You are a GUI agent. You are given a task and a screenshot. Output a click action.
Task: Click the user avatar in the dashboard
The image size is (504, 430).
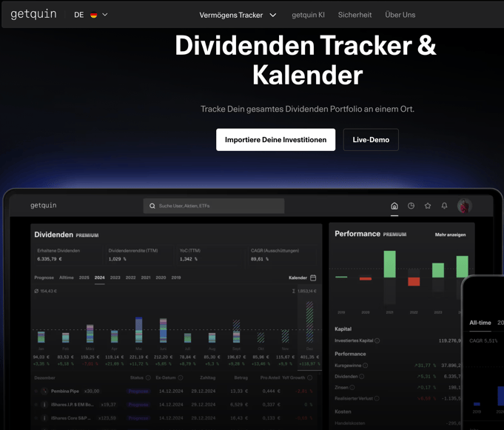464,206
